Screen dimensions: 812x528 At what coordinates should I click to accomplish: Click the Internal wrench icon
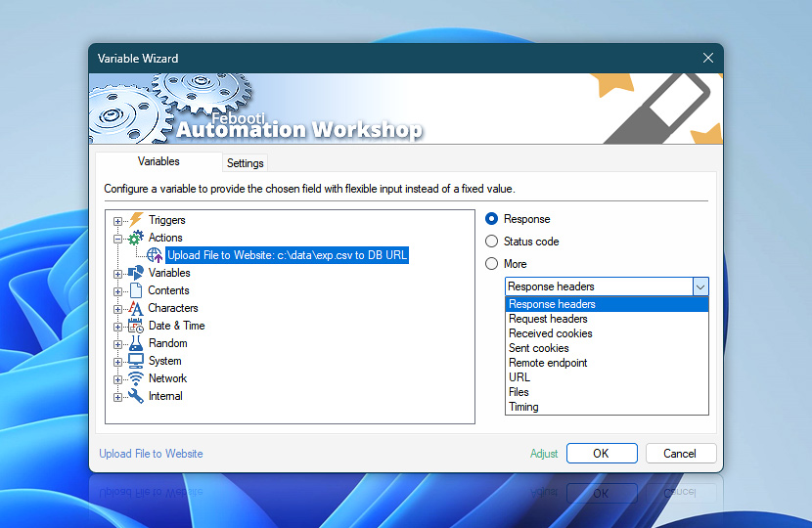pos(136,396)
